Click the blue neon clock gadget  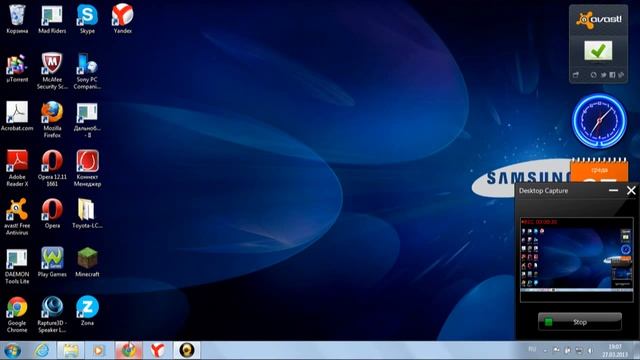[599, 121]
